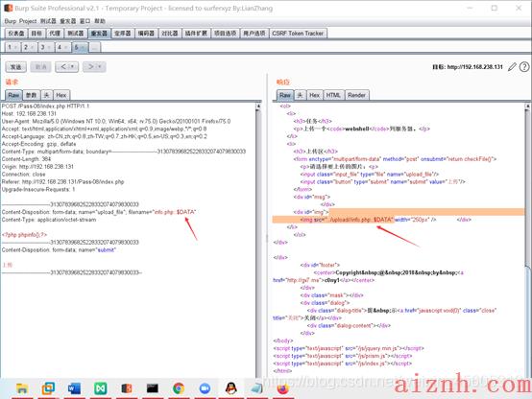
Task: Switch to the 目标 target tab
Action: tap(36, 34)
